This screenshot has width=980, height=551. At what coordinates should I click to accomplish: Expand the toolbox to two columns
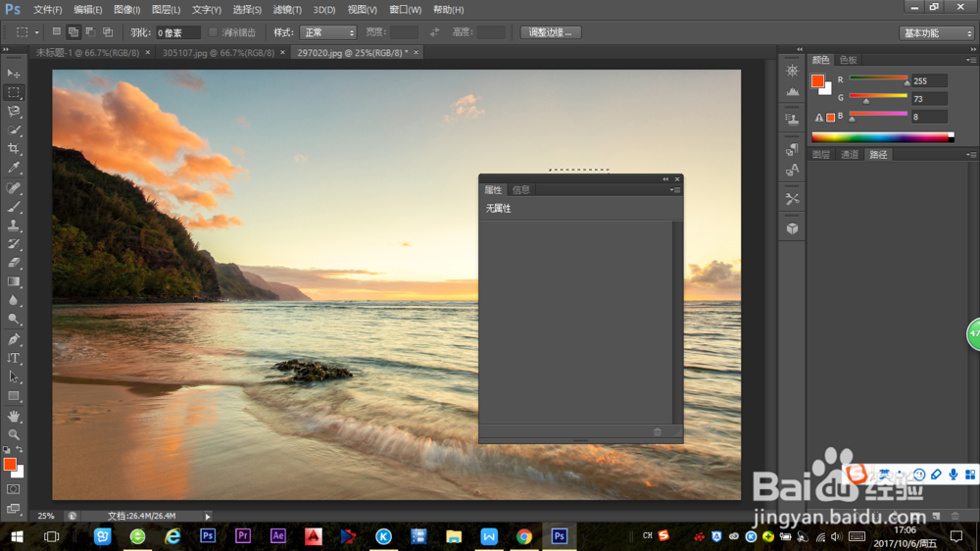(6, 49)
